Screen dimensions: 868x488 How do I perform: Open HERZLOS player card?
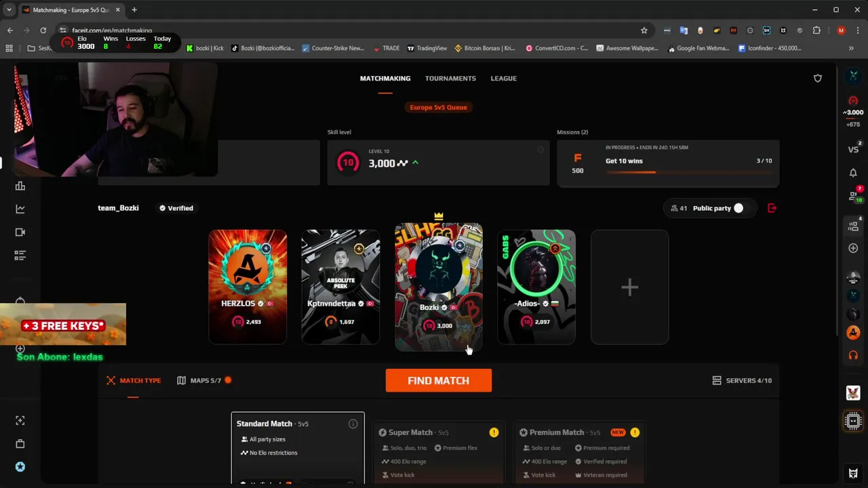[248, 287]
